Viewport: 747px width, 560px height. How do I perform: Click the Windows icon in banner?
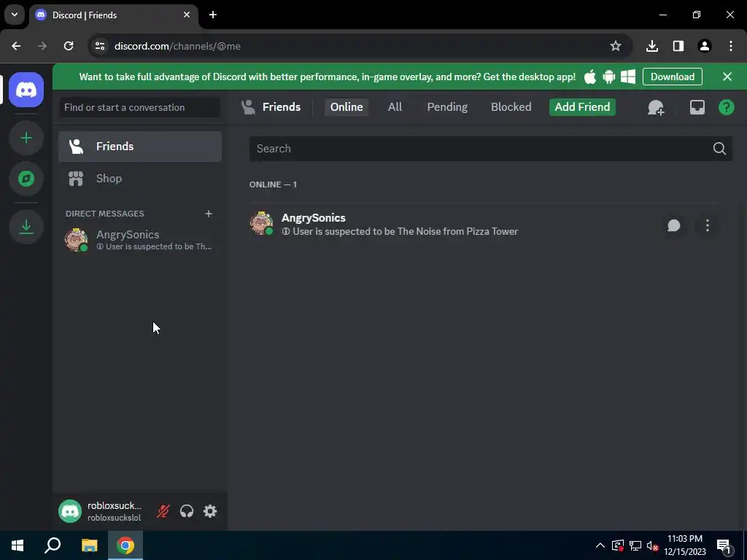pyautogui.click(x=628, y=77)
